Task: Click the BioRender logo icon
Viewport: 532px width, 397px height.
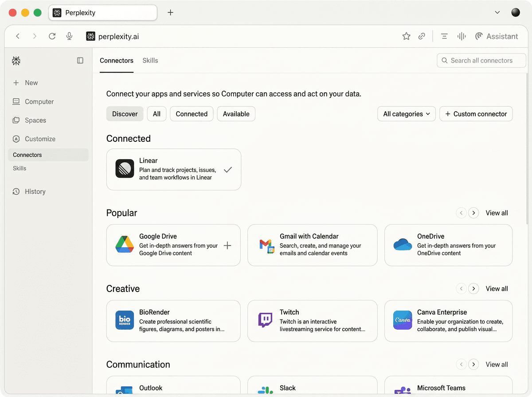Action: (x=125, y=320)
